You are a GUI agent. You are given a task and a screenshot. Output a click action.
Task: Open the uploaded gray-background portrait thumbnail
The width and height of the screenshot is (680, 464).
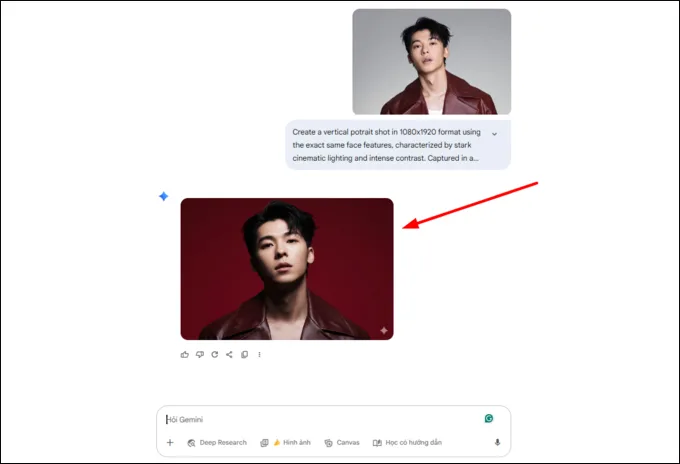pyautogui.click(x=432, y=62)
